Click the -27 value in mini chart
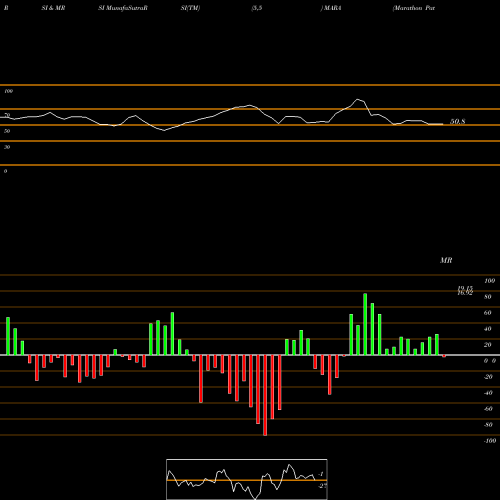 tap(322, 486)
